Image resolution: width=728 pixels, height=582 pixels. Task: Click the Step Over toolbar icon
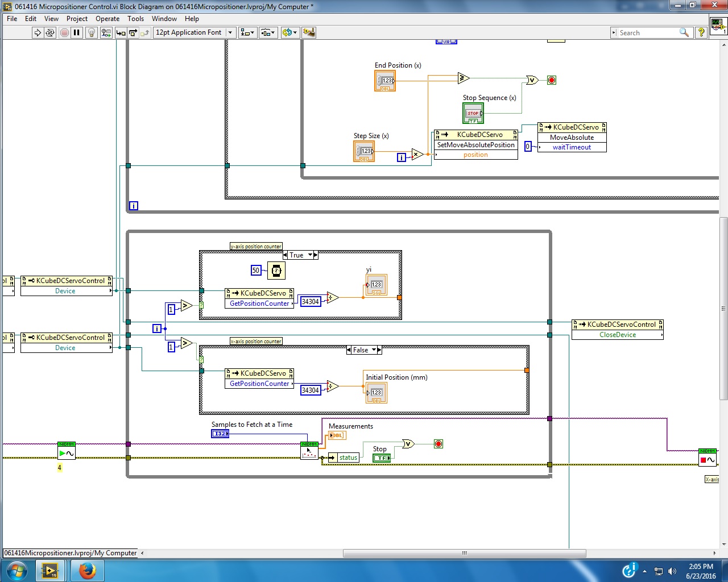coord(133,32)
